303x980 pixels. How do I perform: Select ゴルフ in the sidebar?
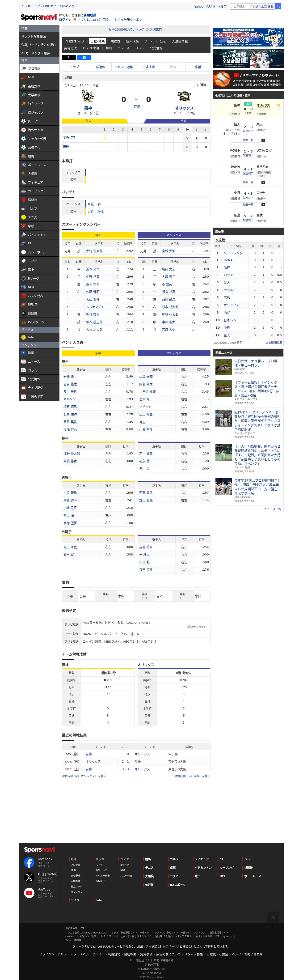point(40,208)
